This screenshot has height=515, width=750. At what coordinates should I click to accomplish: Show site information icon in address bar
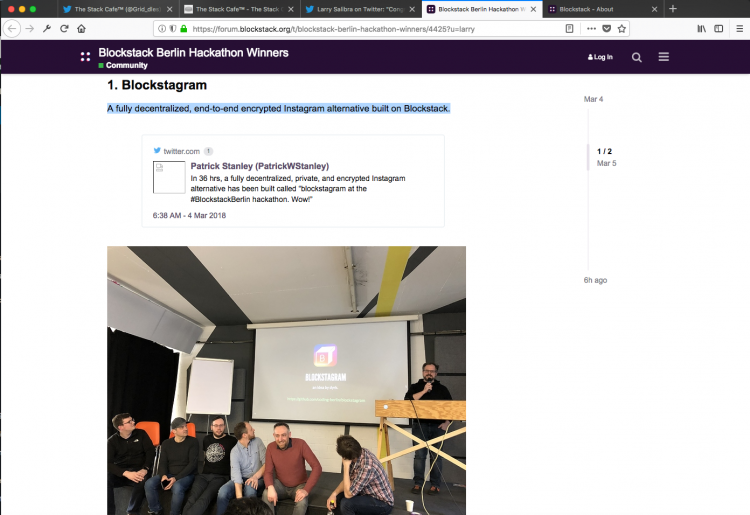pos(162,29)
